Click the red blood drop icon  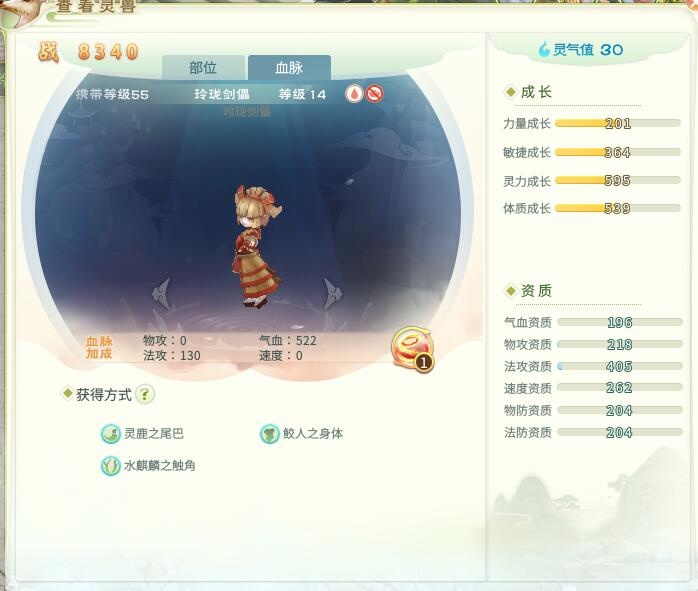click(x=354, y=94)
